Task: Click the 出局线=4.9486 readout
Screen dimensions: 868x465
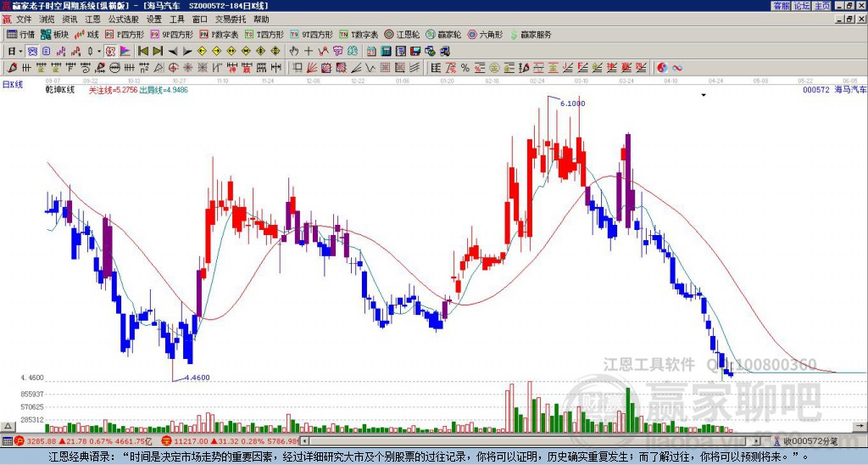Action: tap(164, 90)
